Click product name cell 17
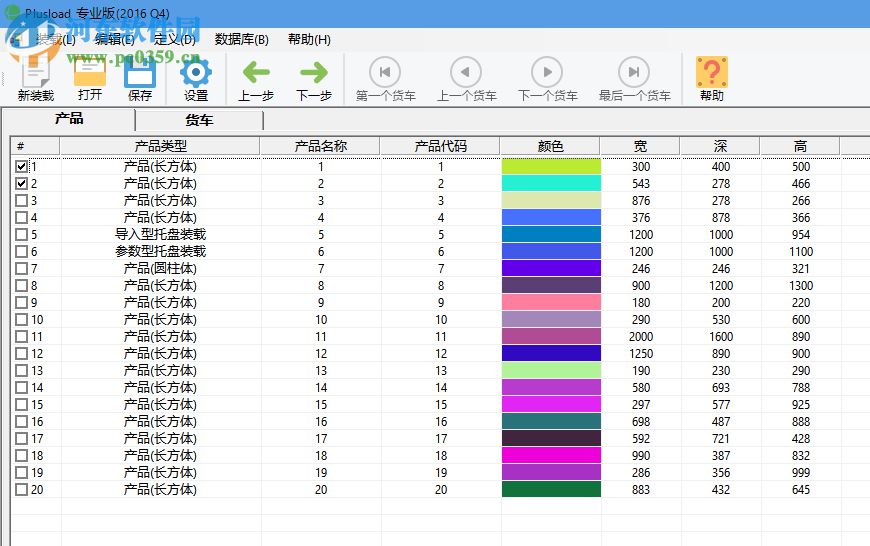This screenshot has height=546, width=870. (321, 438)
